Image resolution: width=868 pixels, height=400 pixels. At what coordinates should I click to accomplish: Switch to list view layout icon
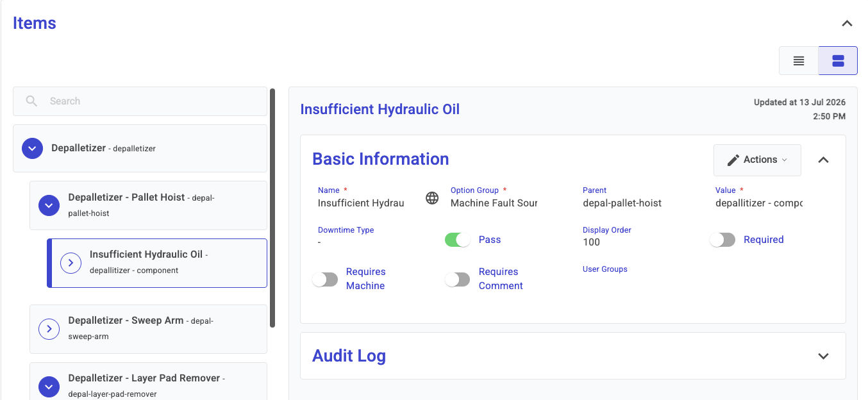click(x=799, y=61)
